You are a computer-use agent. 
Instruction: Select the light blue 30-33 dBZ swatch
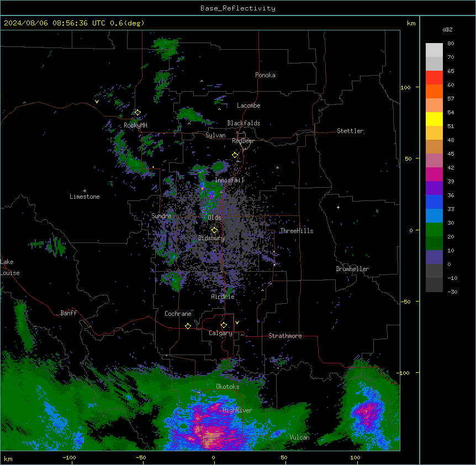point(434,216)
